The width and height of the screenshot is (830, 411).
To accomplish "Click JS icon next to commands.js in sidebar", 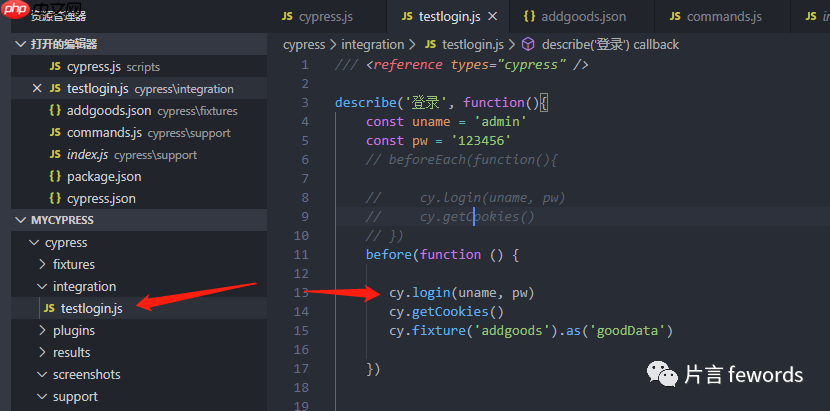I will point(55,133).
